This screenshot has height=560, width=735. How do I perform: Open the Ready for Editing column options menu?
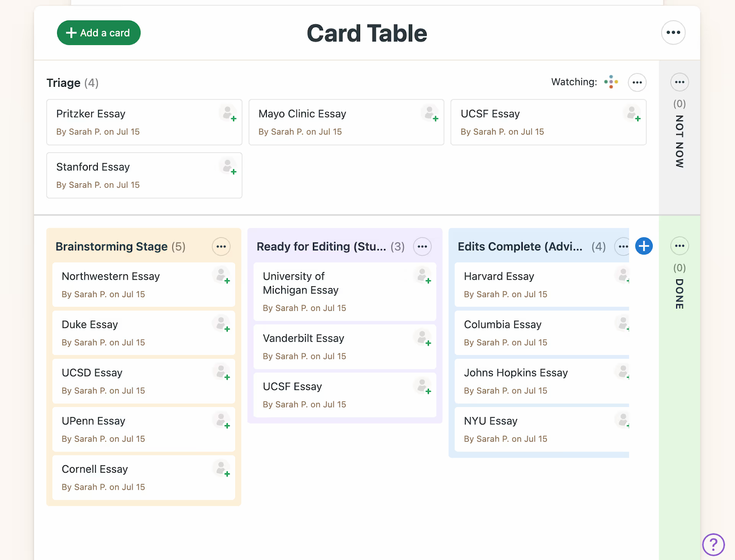[422, 246]
